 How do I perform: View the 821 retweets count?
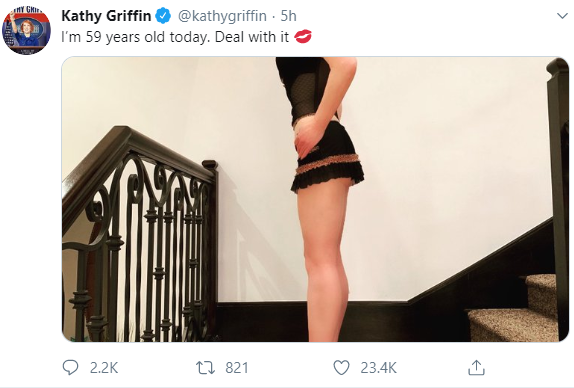237,368
